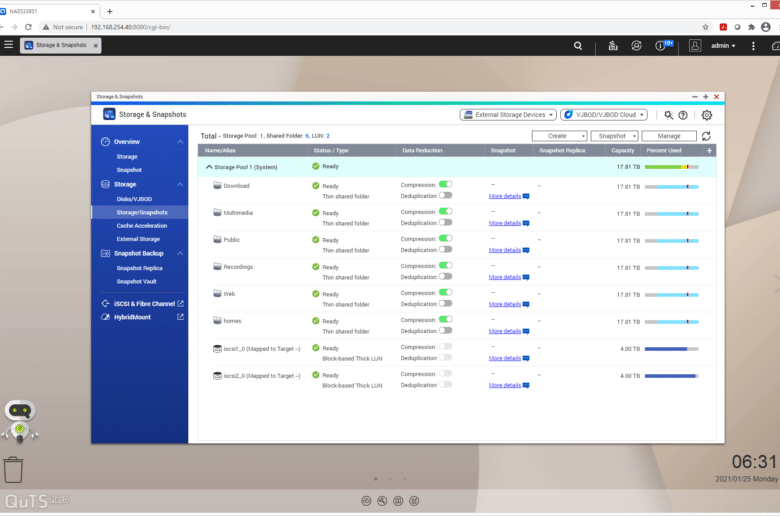Click Storage Pool 1 percent used bar
This screenshot has width=780, height=516.
[x=672, y=167]
